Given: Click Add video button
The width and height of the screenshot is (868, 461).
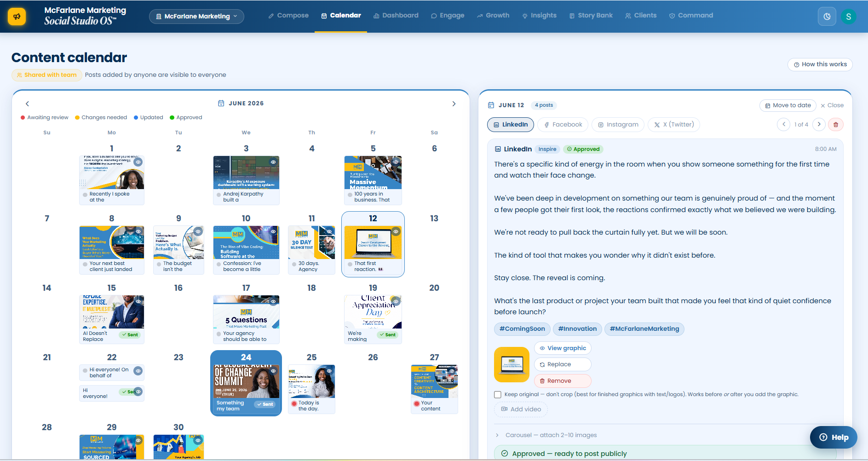Looking at the screenshot, I should [x=521, y=409].
